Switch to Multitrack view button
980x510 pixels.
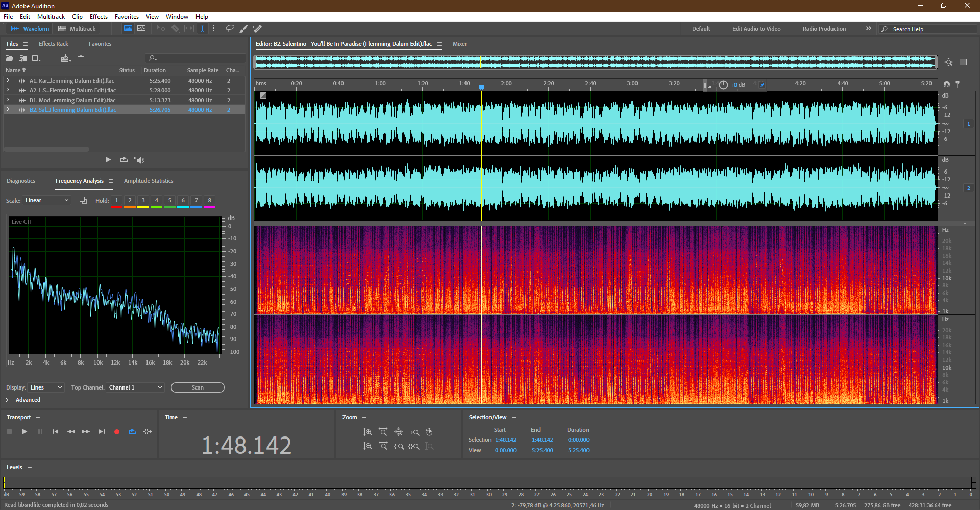click(77, 29)
